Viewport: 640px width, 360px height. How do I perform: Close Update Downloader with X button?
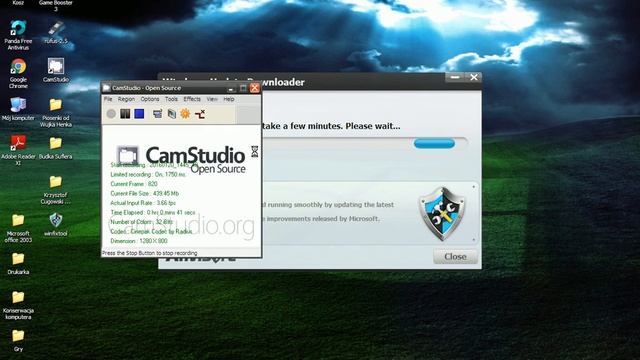[x=473, y=77]
